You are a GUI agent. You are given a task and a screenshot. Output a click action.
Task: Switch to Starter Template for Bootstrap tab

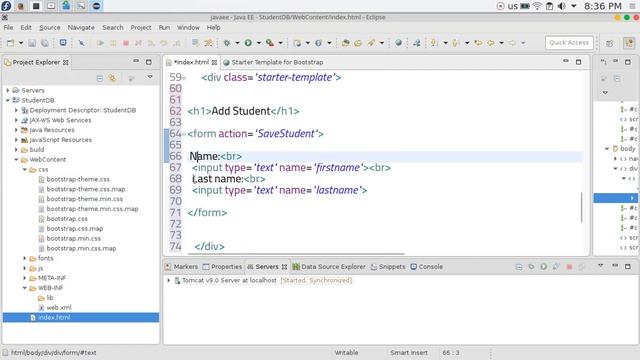click(x=273, y=62)
